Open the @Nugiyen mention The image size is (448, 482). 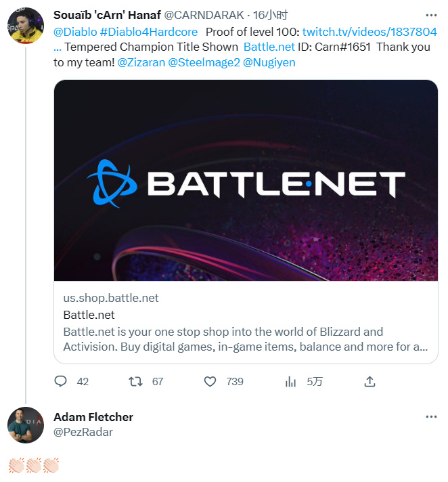pos(269,62)
